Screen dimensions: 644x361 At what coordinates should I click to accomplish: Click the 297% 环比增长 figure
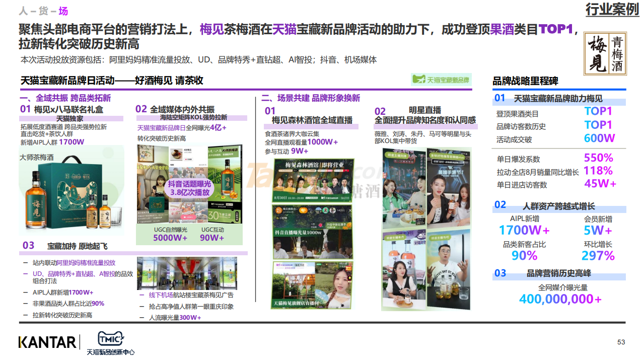[598, 256]
